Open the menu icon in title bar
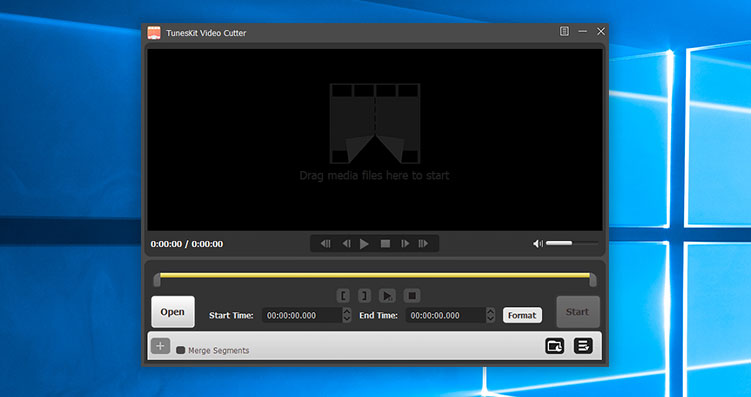 564,32
